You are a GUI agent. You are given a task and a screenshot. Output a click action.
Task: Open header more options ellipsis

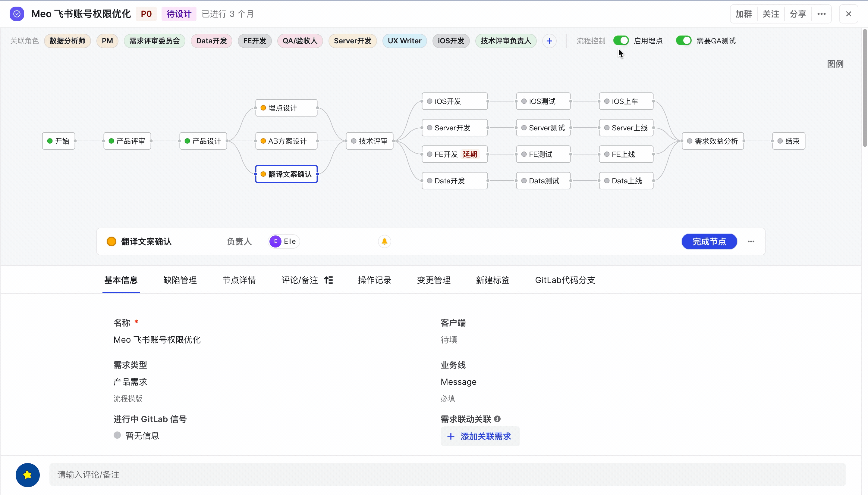click(821, 14)
